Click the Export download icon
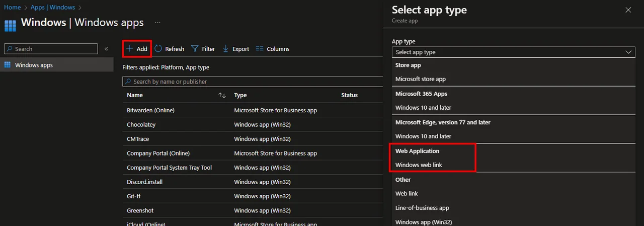 (x=226, y=49)
